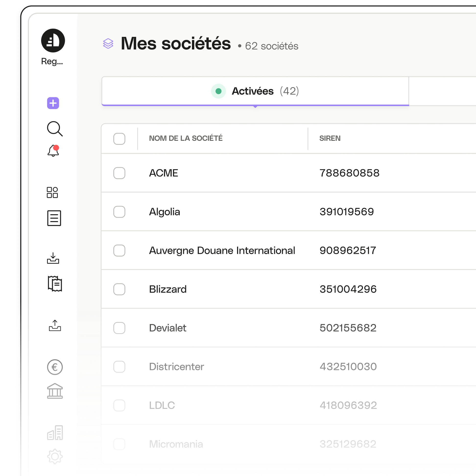The width and height of the screenshot is (476, 476).
Task: Sort by SIREN column header
Action: [330, 138]
